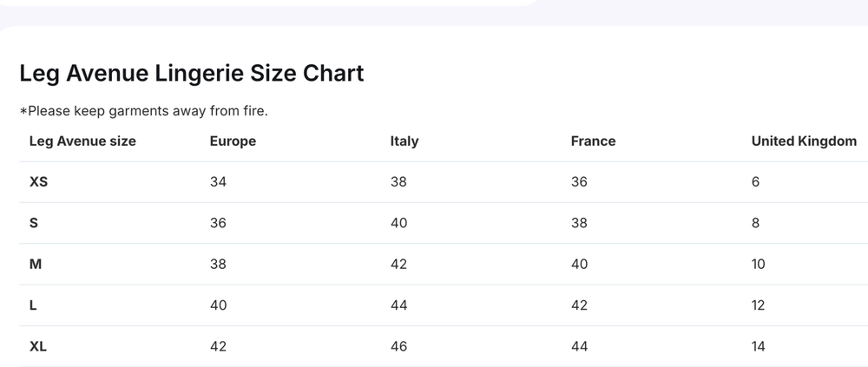The image size is (868, 367).
Task: Click the XS size row label
Action: tap(38, 181)
